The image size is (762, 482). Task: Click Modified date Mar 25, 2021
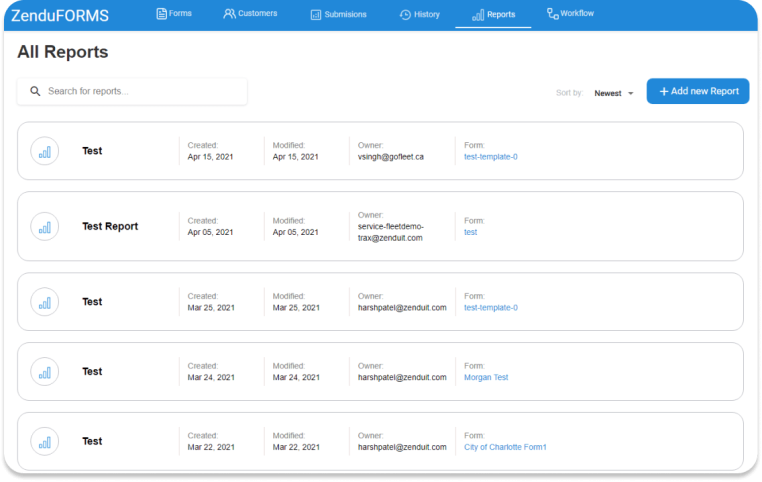296,308
